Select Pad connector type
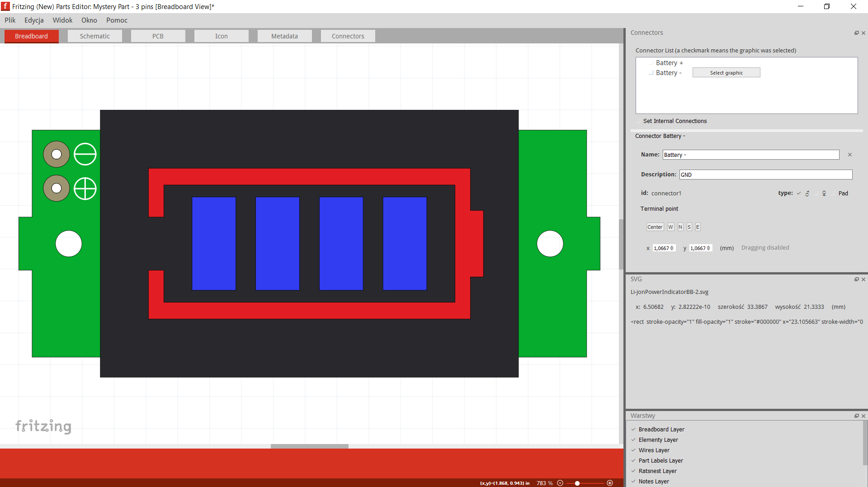 point(833,194)
